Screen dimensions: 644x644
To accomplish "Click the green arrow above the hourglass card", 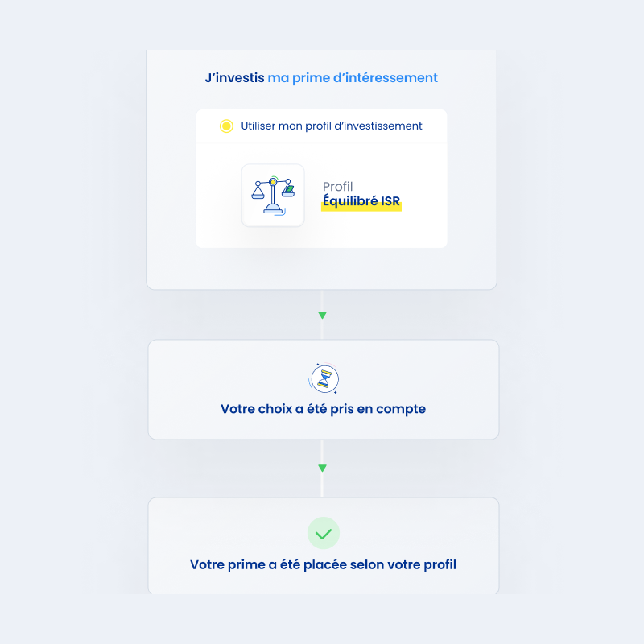I will [322, 316].
